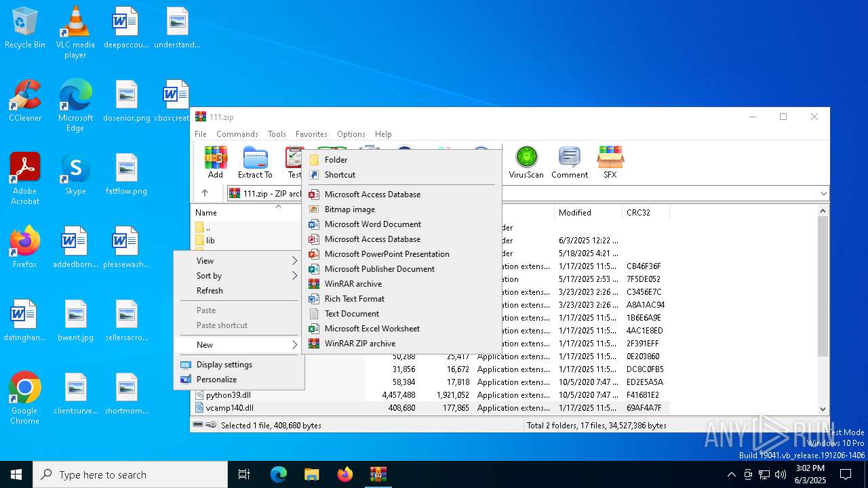The image size is (868, 488).
Task: Select the Recycle Bin desktop icon
Action: 25,28
